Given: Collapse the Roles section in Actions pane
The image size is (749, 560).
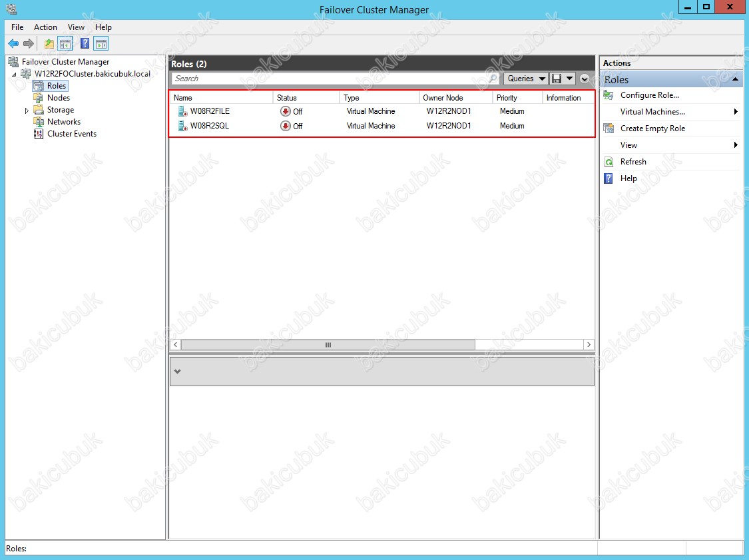Looking at the screenshot, I should [x=735, y=79].
